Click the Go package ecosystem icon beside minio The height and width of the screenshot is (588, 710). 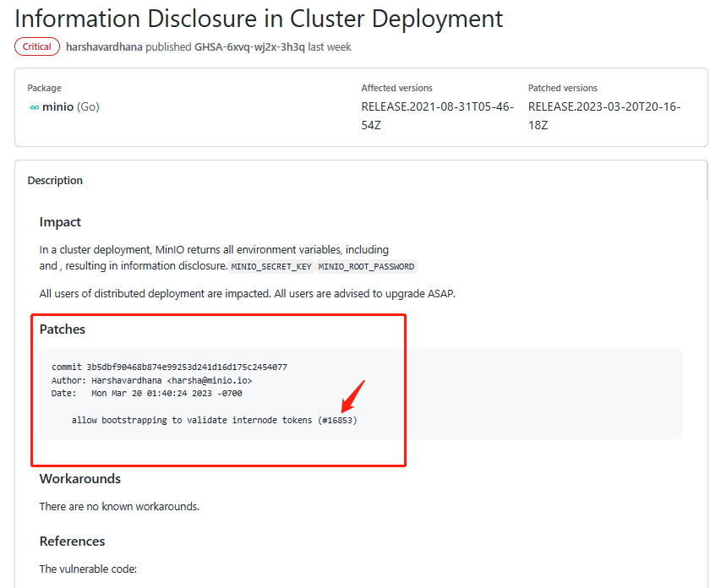tap(34, 107)
